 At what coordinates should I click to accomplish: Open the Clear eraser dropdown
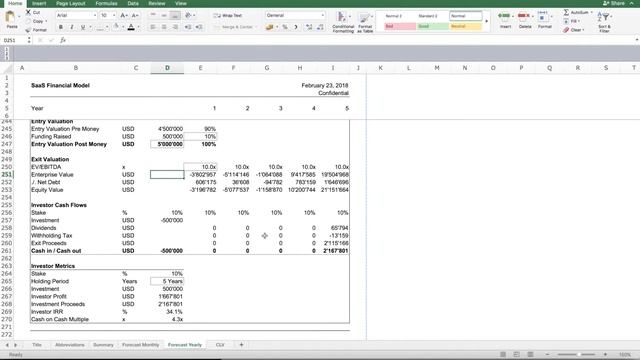pos(574,30)
